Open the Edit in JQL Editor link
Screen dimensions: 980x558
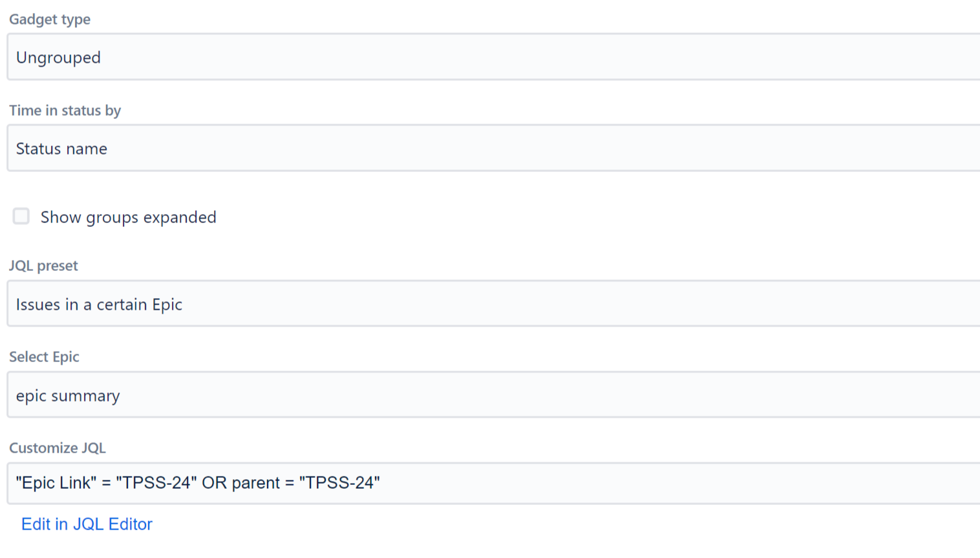click(x=87, y=524)
